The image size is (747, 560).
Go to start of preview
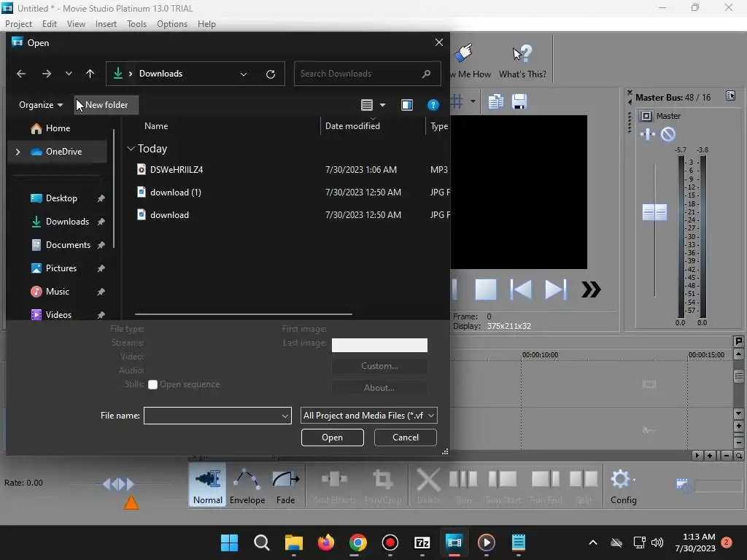[521, 289]
